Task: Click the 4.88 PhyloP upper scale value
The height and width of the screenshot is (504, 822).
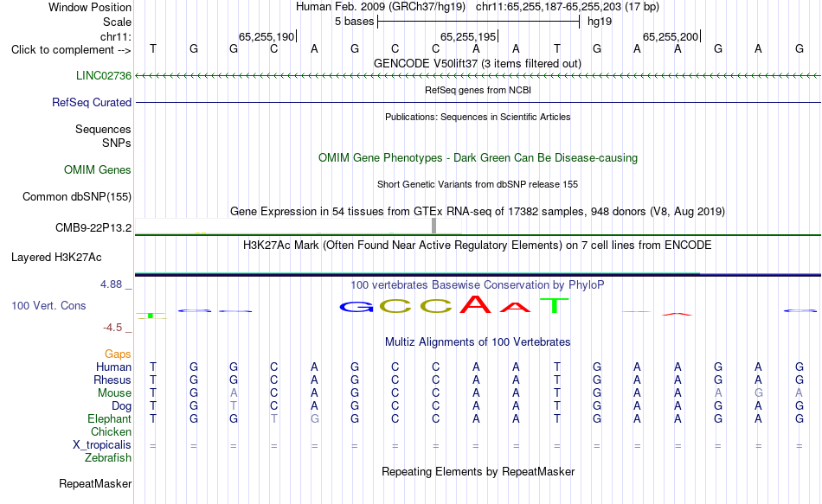Action: [x=111, y=284]
